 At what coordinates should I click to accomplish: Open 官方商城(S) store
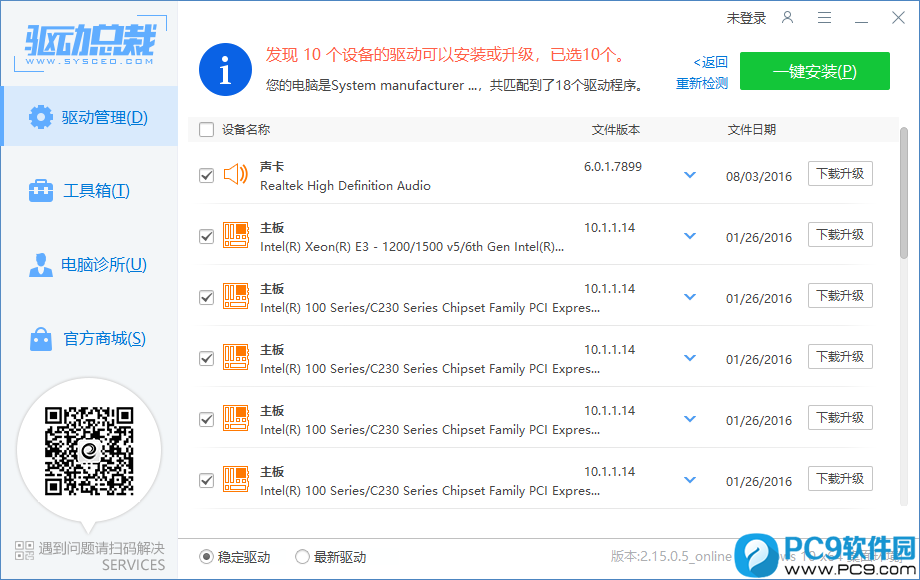click(88, 338)
